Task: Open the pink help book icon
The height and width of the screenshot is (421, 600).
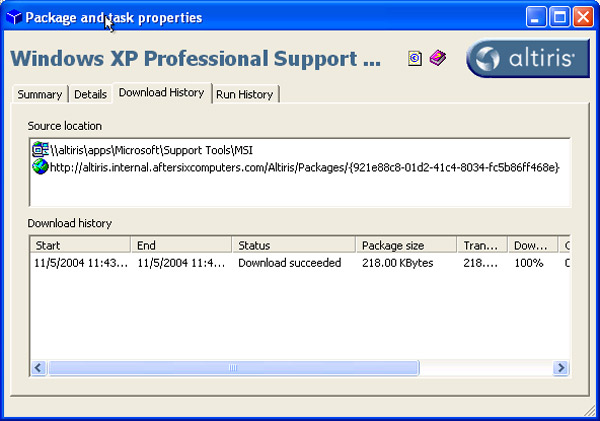Action: tap(437, 58)
